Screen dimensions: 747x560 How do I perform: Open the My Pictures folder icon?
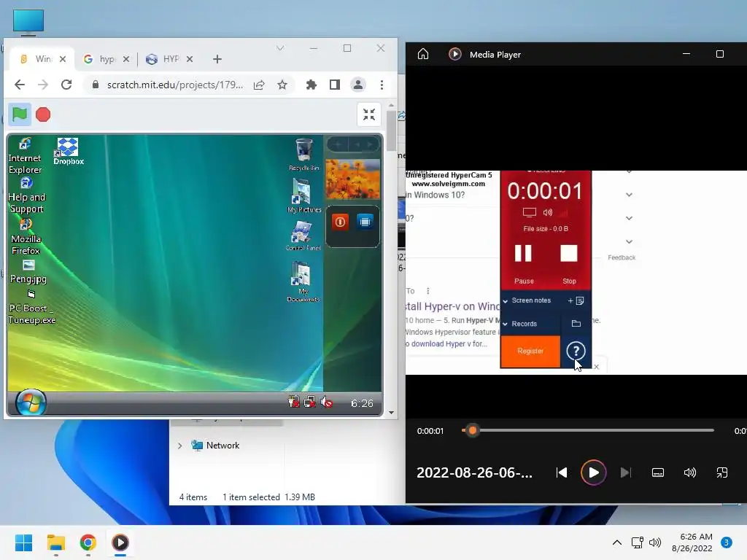pos(303,195)
